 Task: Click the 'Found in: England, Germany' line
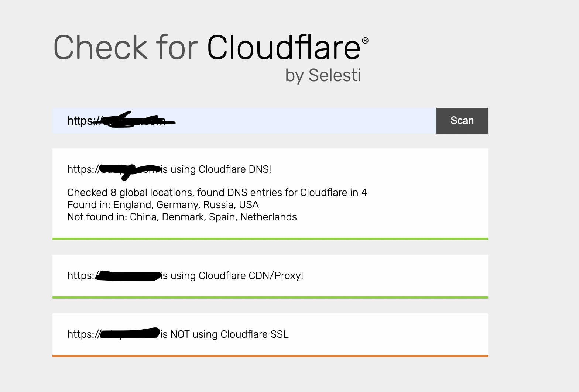163,205
